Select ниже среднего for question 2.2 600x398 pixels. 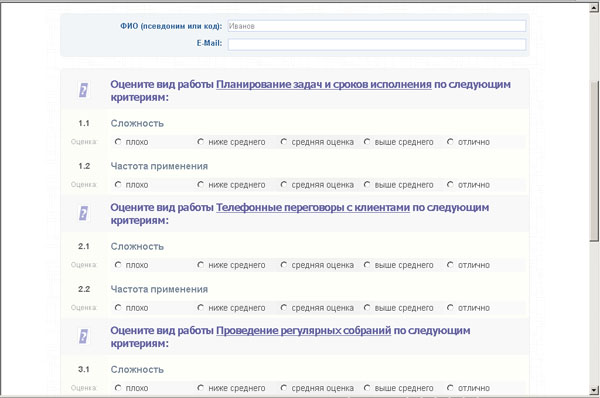point(201,308)
